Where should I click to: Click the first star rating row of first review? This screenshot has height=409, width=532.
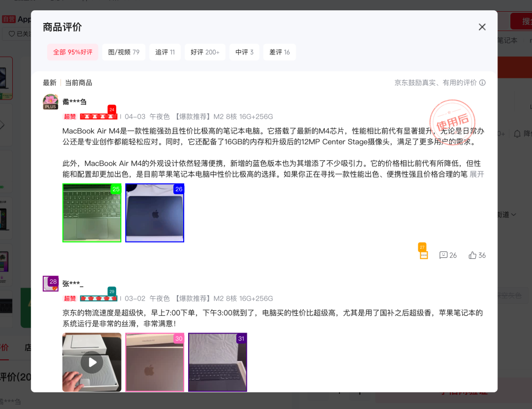pos(99,116)
